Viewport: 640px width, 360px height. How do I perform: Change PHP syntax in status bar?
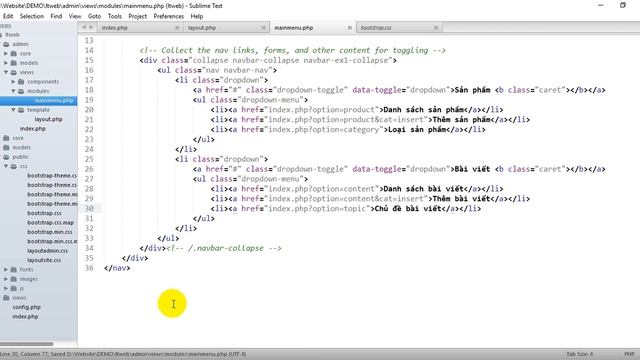(629, 354)
